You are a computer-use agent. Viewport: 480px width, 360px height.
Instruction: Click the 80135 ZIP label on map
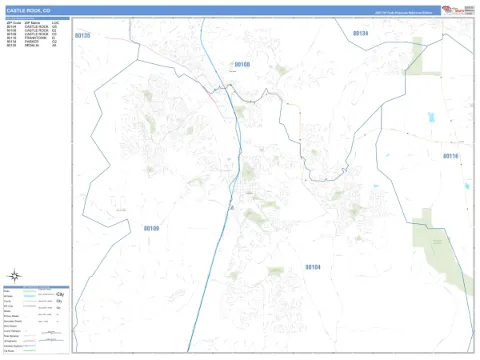82,35
